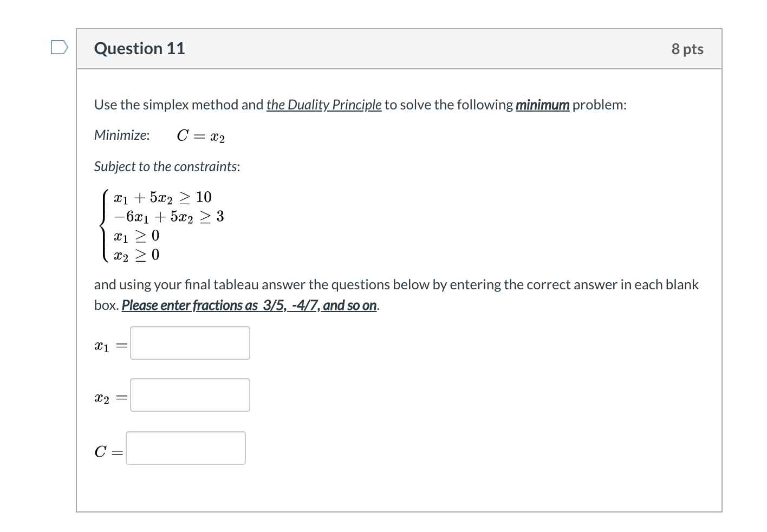Click the constraint x2 ≥ 0
The width and height of the screenshot is (767, 532).
136,254
